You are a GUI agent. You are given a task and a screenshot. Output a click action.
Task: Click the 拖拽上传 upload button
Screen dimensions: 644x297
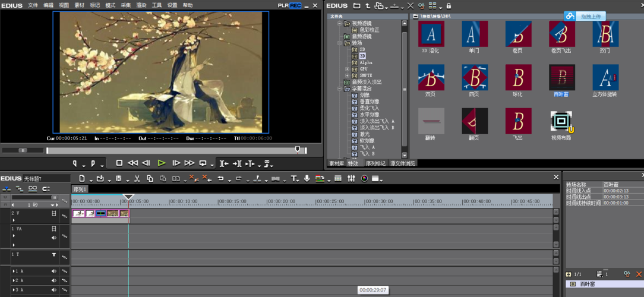pos(585,17)
